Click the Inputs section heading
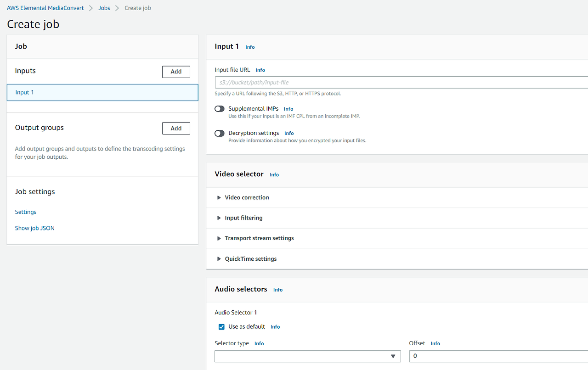Image resolution: width=588 pixels, height=370 pixels. [x=25, y=71]
